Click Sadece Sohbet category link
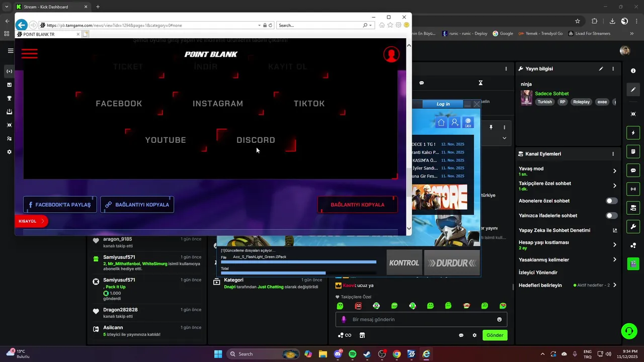 552,94
